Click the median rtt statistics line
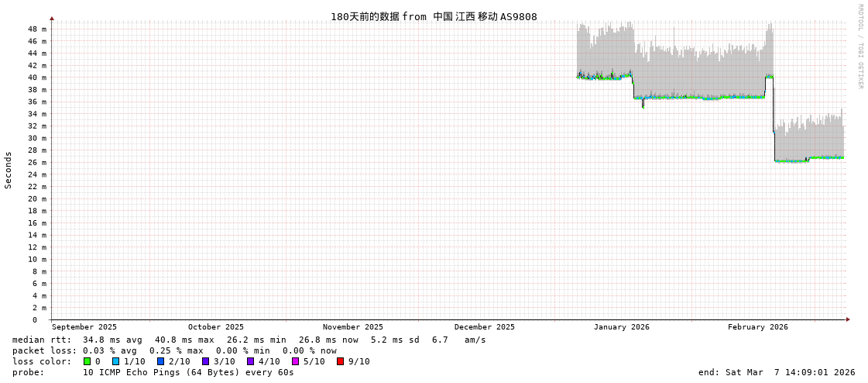This screenshot has width=868, height=383. click(249, 340)
